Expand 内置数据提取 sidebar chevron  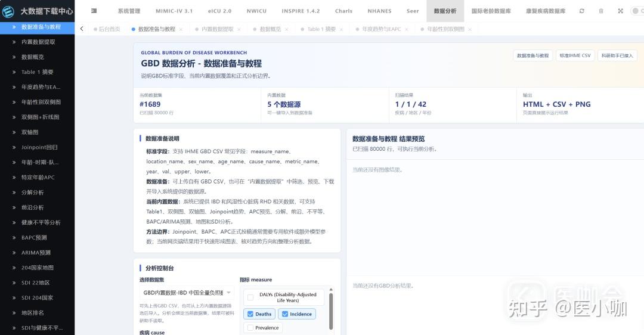[14, 42]
